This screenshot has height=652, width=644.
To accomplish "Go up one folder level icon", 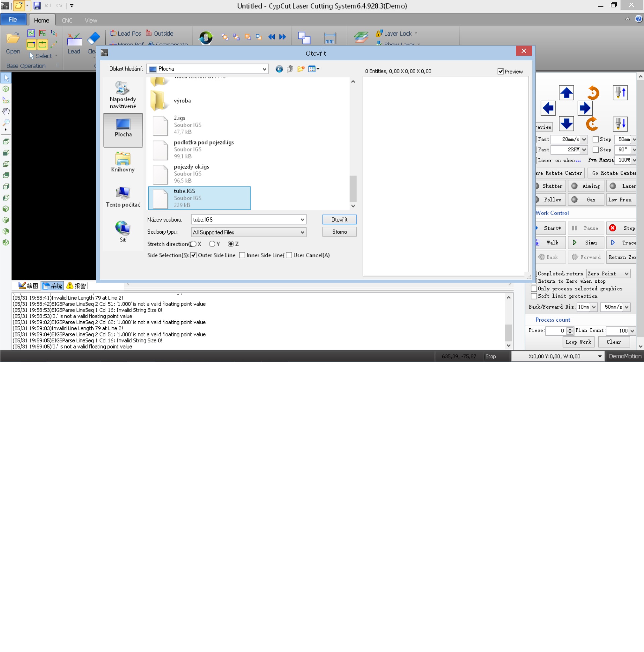I will tap(290, 69).
